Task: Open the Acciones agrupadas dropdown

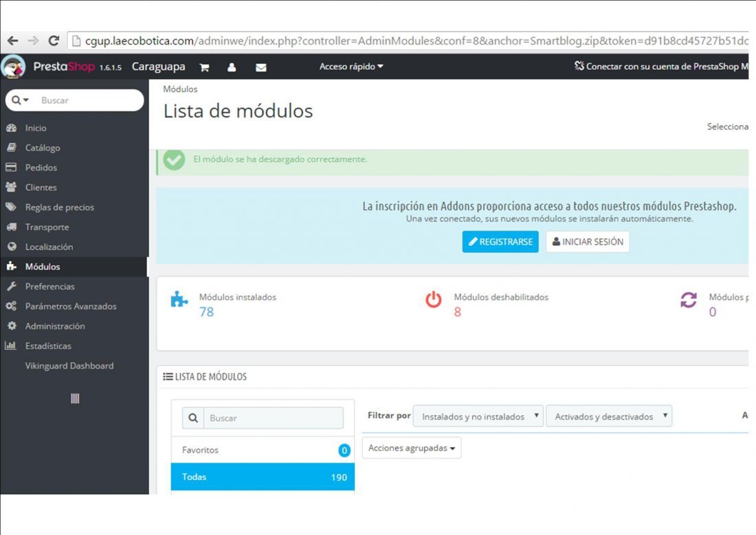Action: pyautogui.click(x=412, y=448)
